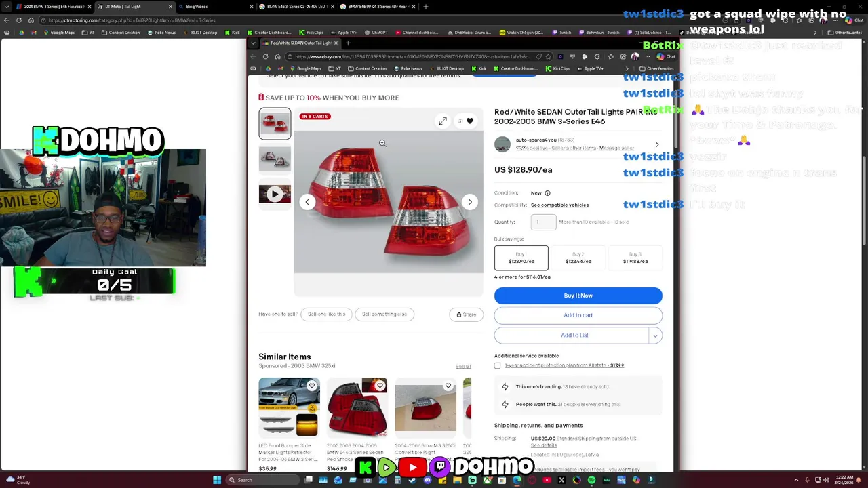Viewport: 868px width, 488px height.
Task: Favorite the BMW M3 325Ci Convertible item
Action: (448, 386)
